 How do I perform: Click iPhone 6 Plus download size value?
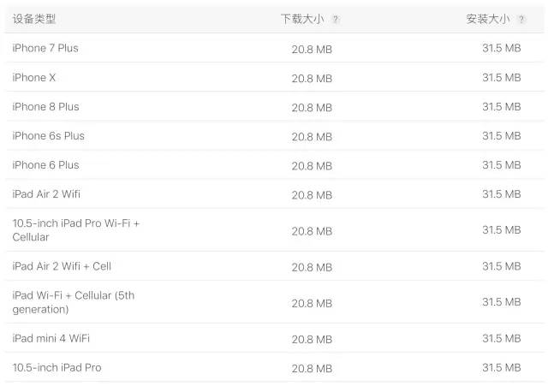[312, 166]
